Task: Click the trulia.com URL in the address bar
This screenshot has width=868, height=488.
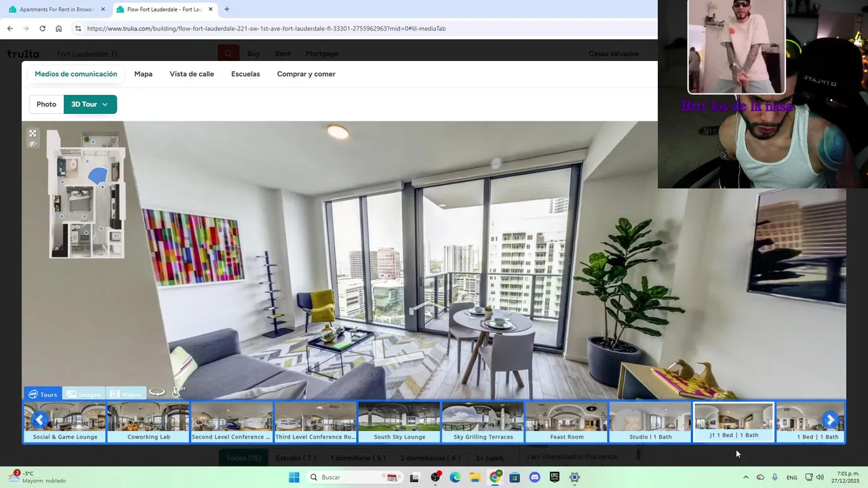Action: 267,28
